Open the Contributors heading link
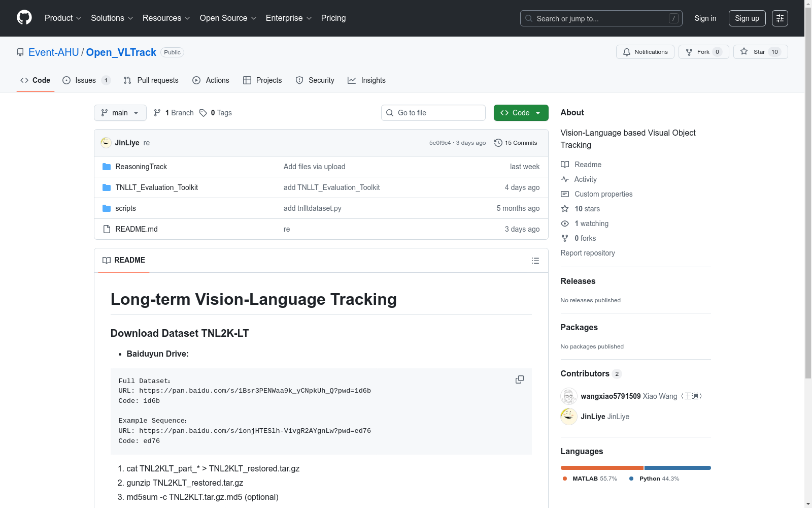Image resolution: width=812 pixels, height=508 pixels. 591,373
